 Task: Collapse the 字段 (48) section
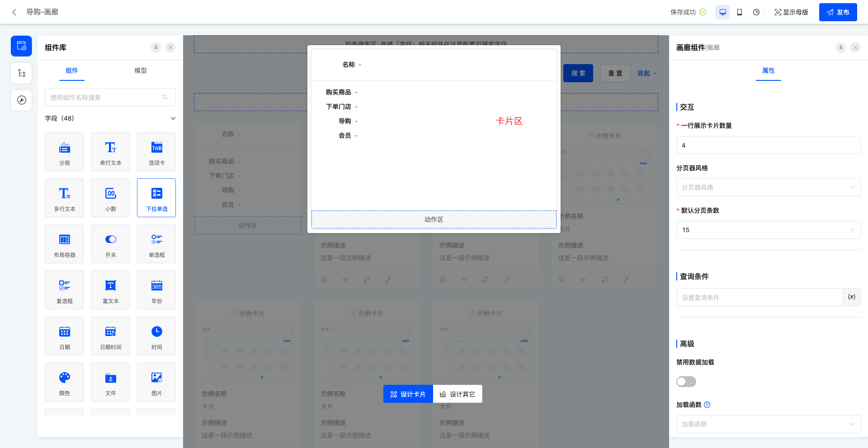pos(173,118)
